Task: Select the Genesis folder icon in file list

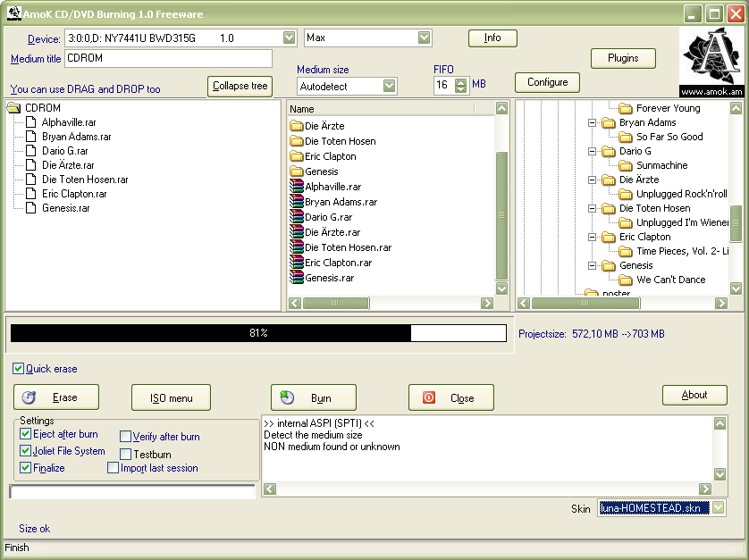Action: pos(296,171)
